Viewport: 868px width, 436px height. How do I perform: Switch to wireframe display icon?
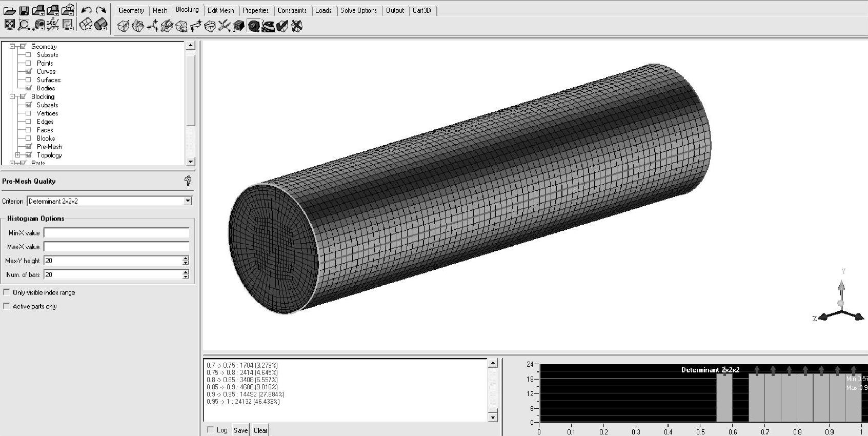tap(86, 24)
